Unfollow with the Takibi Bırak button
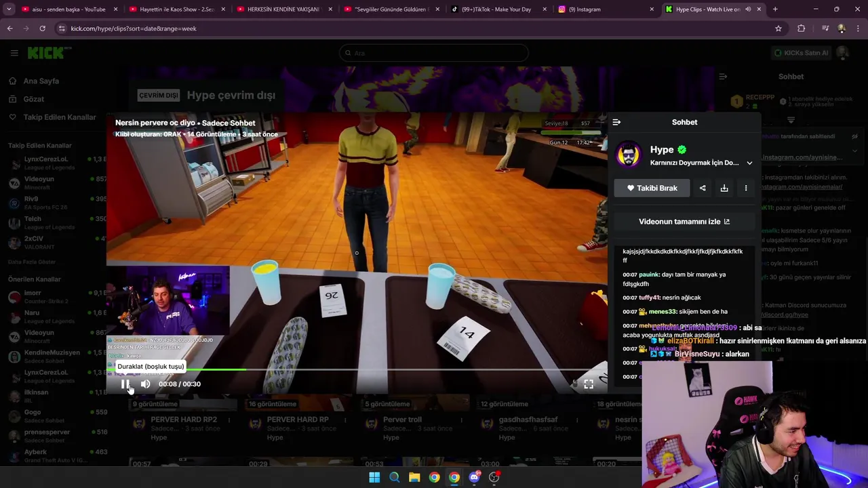This screenshot has width=868, height=488. [652, 188]
